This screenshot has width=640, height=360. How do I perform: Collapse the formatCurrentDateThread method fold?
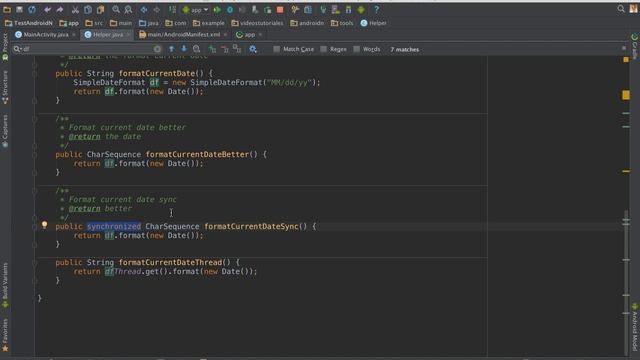[x=35, y=263]
